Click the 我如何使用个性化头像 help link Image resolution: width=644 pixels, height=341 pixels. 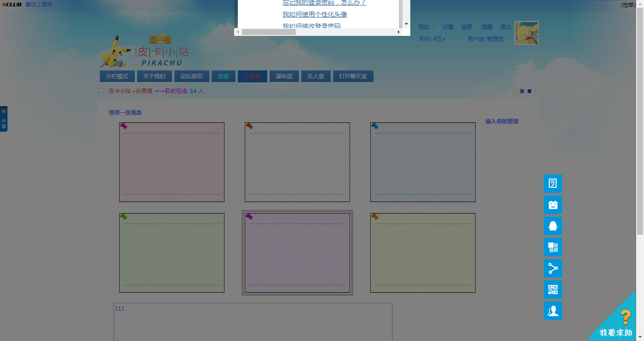315,15
